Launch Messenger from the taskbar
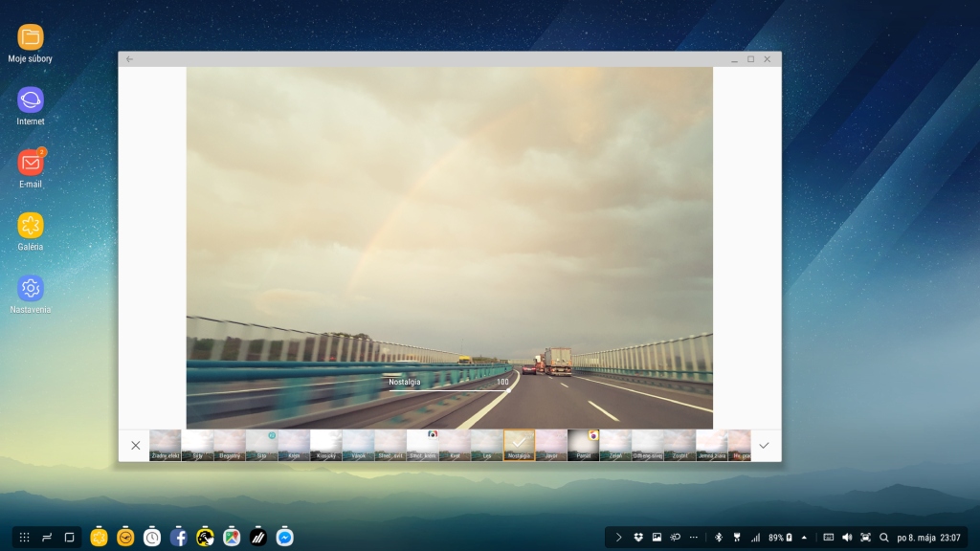980x551 pixels. (284, 538)
